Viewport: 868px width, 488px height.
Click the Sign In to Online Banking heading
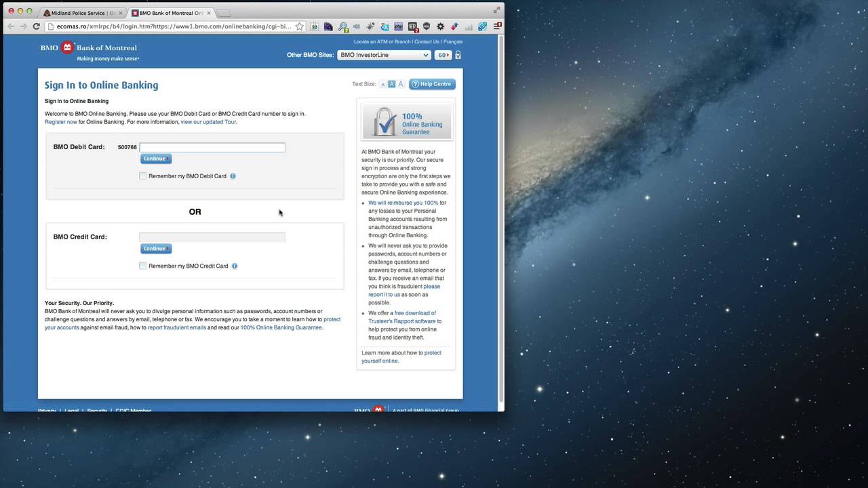102,85
